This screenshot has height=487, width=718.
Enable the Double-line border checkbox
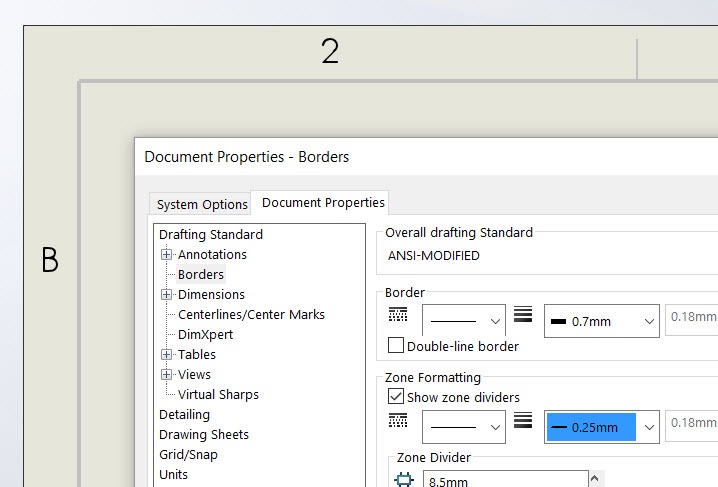click(x=396, y=346)
